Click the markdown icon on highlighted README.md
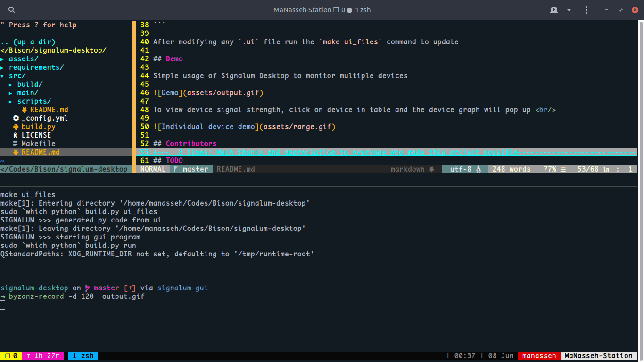The image size is (644, 362). 16,152
